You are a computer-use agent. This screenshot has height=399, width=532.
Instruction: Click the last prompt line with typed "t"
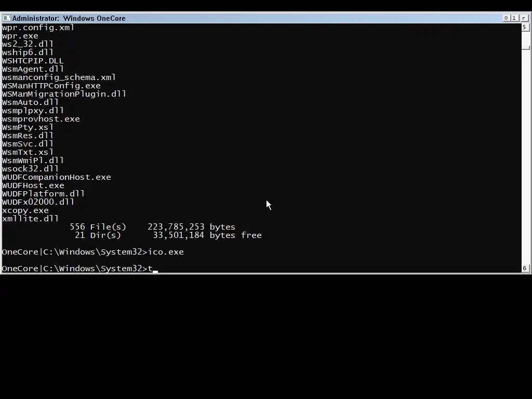click(79, 269)
